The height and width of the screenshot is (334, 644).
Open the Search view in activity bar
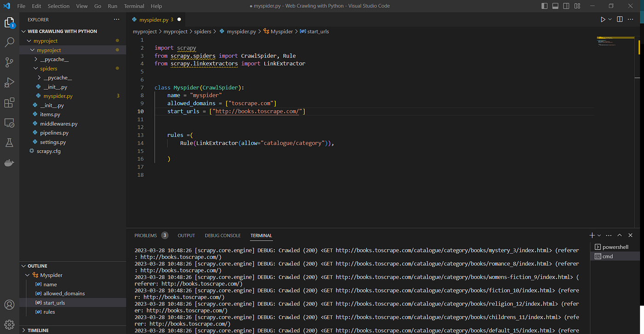coord(9,42)
